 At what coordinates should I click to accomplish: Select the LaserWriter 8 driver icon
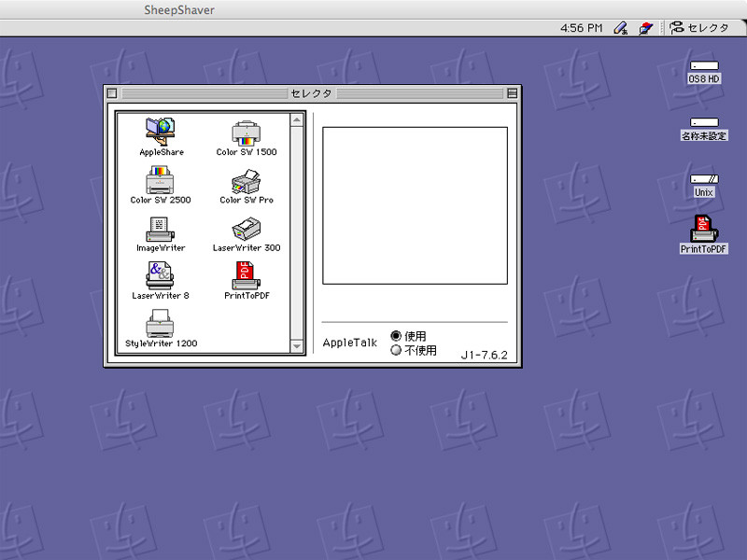[160, 275]
